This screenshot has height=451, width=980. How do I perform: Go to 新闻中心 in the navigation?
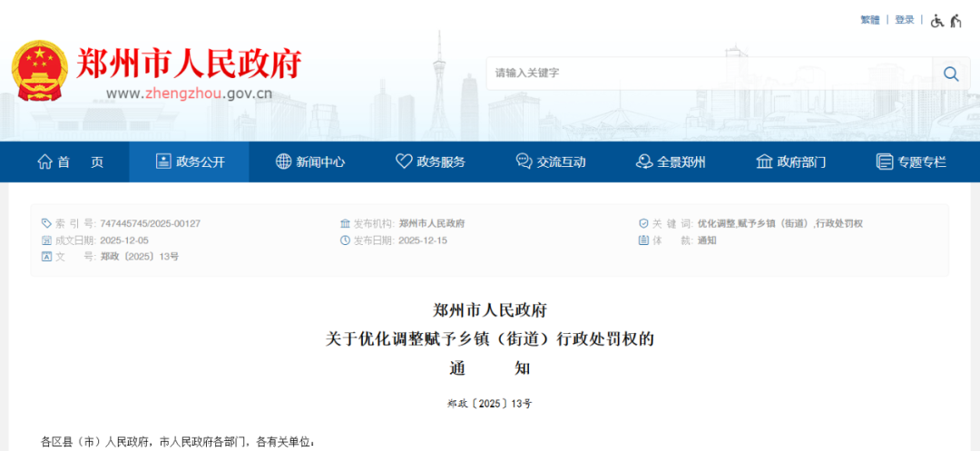point(310,162)
